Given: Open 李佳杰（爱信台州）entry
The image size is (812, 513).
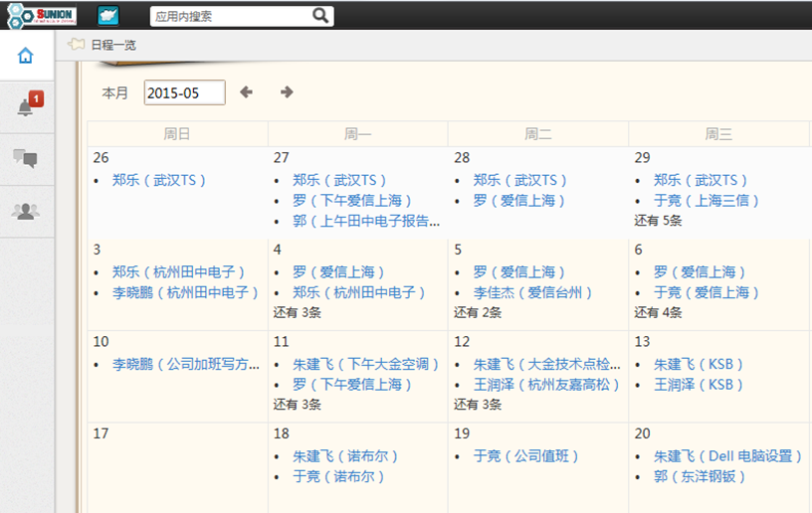Looking at the screenshot, I should pos(532,292).
